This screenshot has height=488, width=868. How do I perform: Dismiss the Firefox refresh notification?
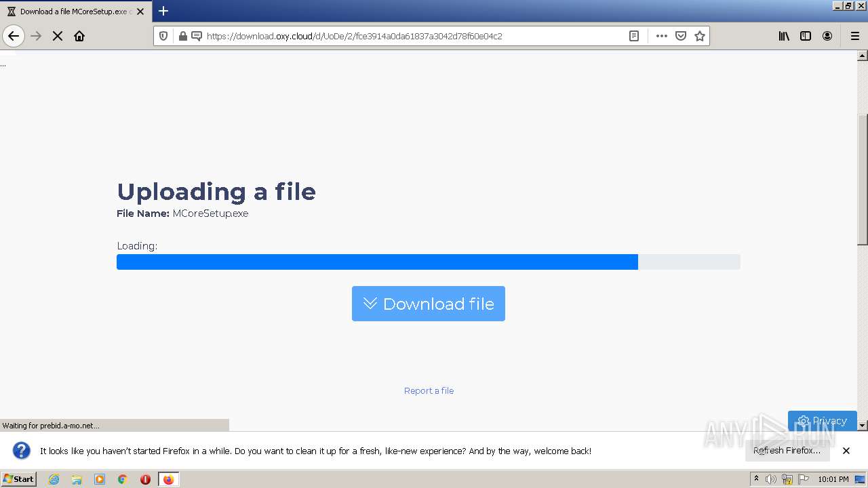(x=846, y=451)
